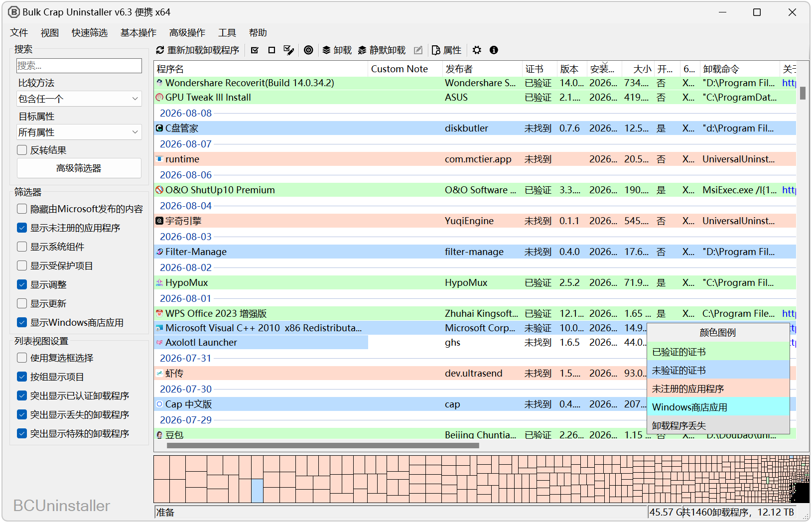Click the O&O ShutUp10 Premium icon

click(x=159, y=190)
